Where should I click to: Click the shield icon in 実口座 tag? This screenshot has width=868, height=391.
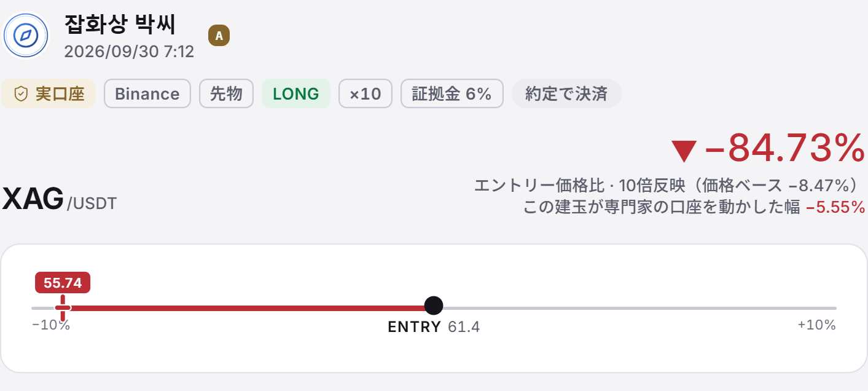tap(22, 93)
